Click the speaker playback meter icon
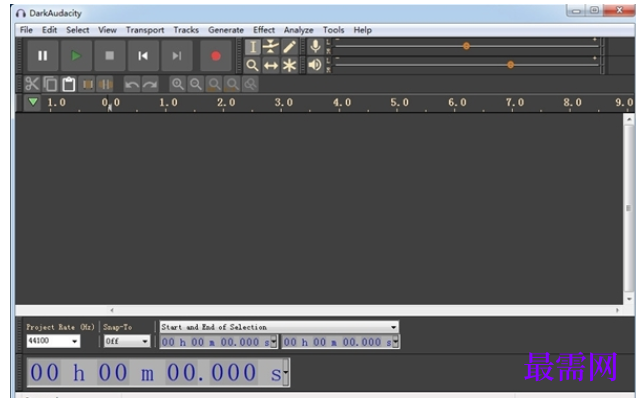This screenshot has height=398, width=636. 315,65
